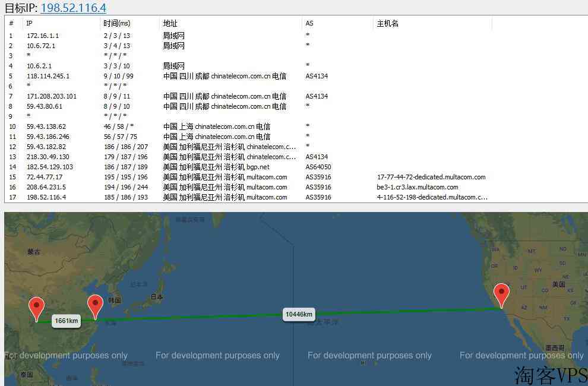Open the target IP link 198.52.116.4
Viewport: 588px width, 386px height.
pyautogui.click(x=74, y=8)
